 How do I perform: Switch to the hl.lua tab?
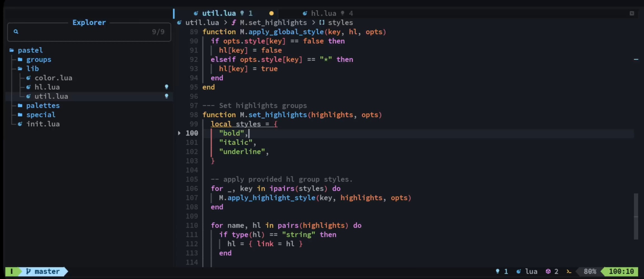[324, 13]
